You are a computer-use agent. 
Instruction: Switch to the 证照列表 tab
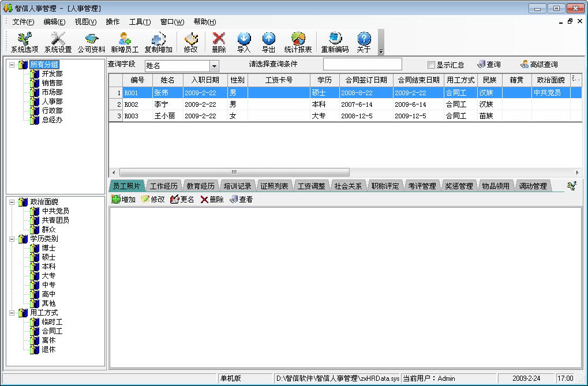pyautogui.click(x=274, y=186)
